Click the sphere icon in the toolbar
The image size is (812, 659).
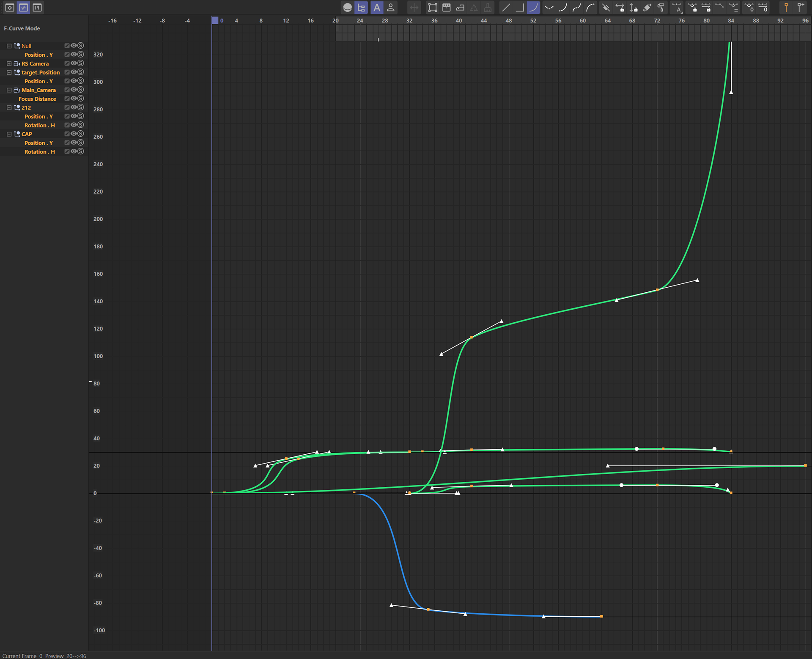pyautogui.click(x=348, y=8)
